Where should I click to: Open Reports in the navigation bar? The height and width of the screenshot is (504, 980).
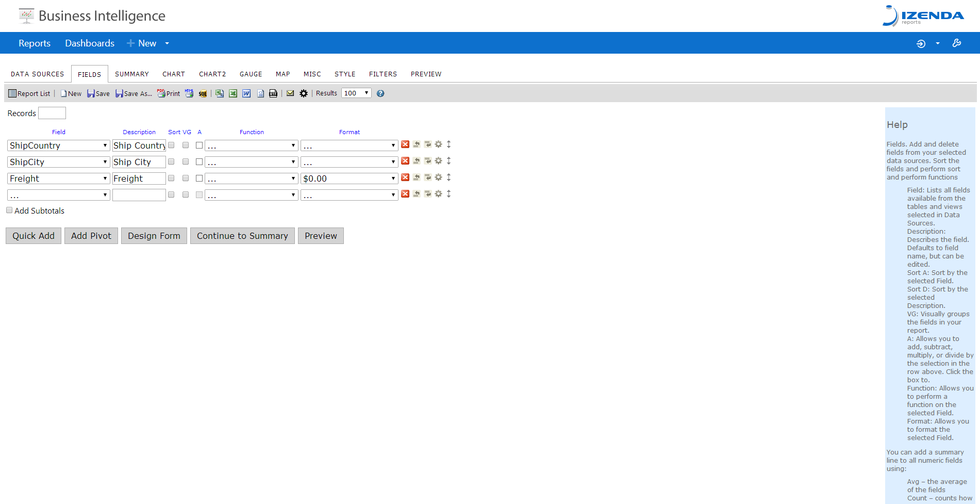point(35,43)
